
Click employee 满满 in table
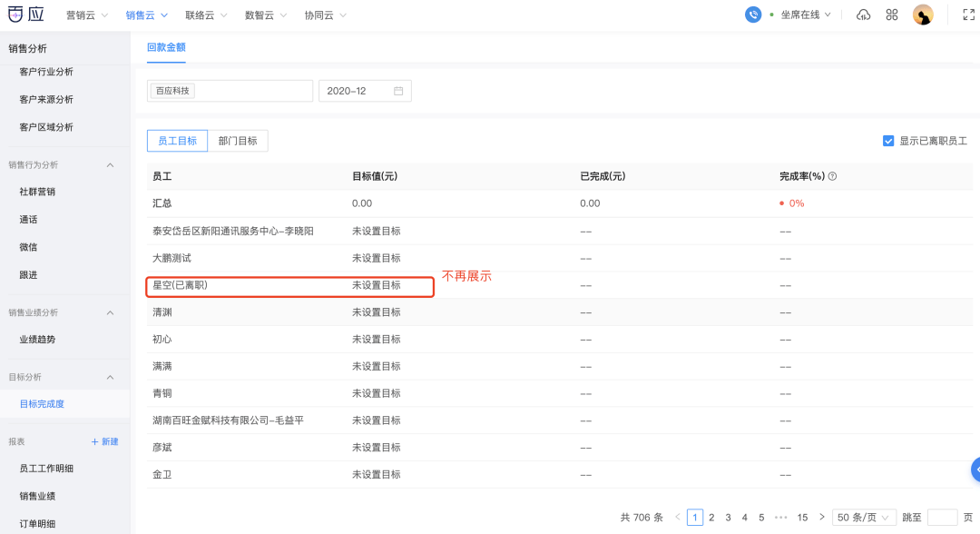162,366
